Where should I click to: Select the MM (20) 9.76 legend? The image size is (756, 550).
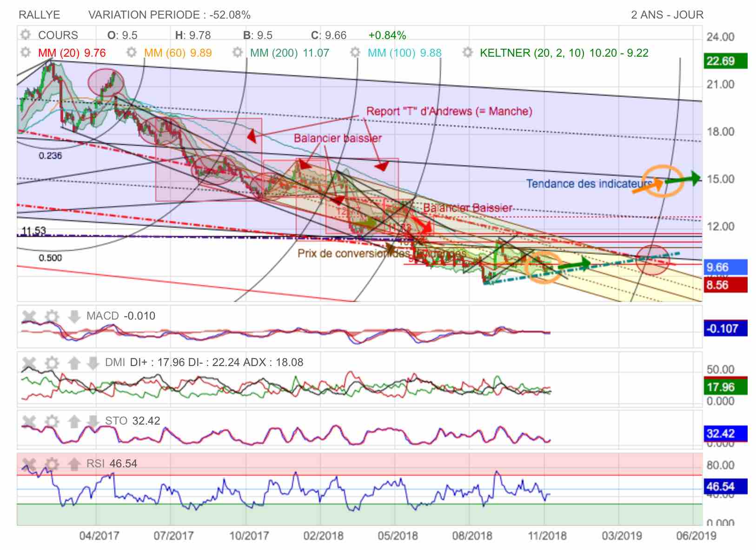click(x=72, y=53)
